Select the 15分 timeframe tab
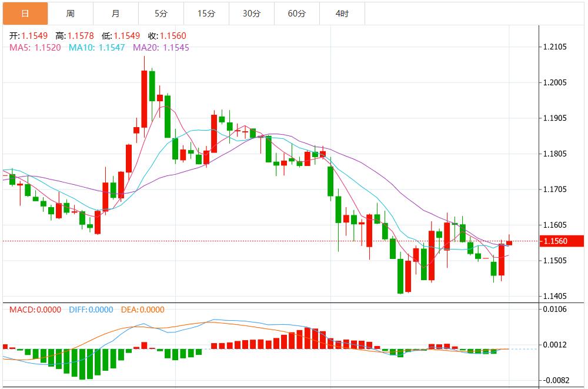The image size is (588, 389). (x=206, y=13)
